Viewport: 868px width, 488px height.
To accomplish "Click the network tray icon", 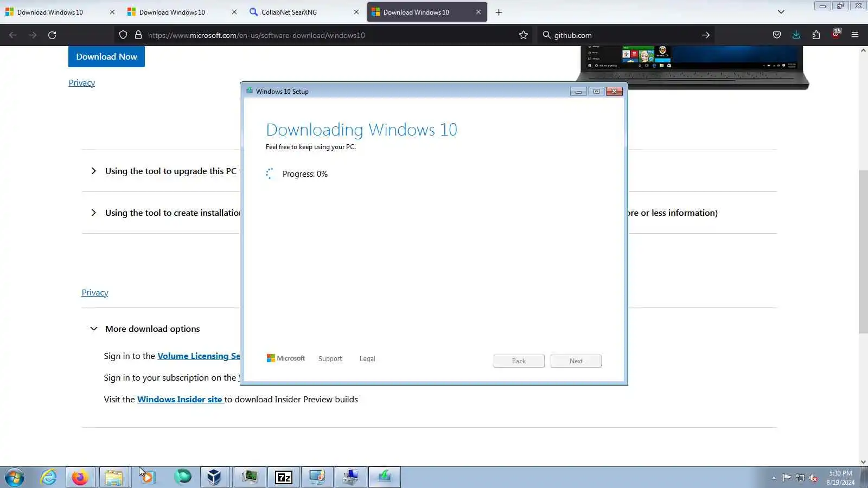I will tap(800, 478).
